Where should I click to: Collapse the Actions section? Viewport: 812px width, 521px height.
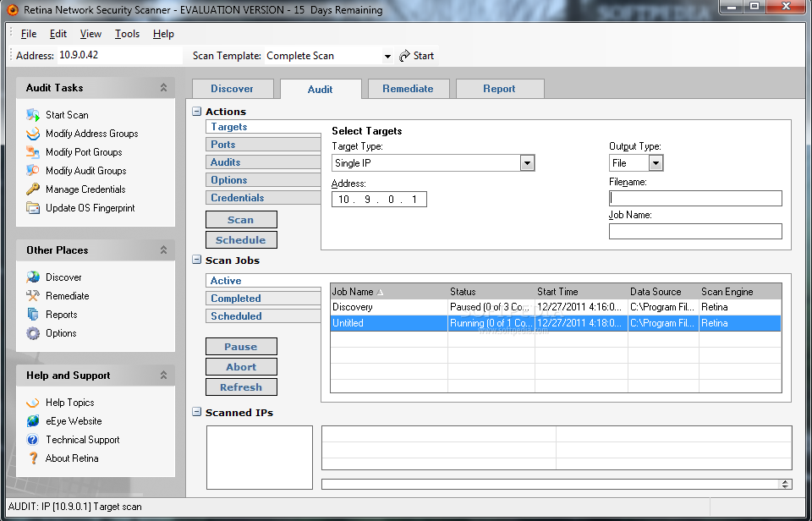197,112
